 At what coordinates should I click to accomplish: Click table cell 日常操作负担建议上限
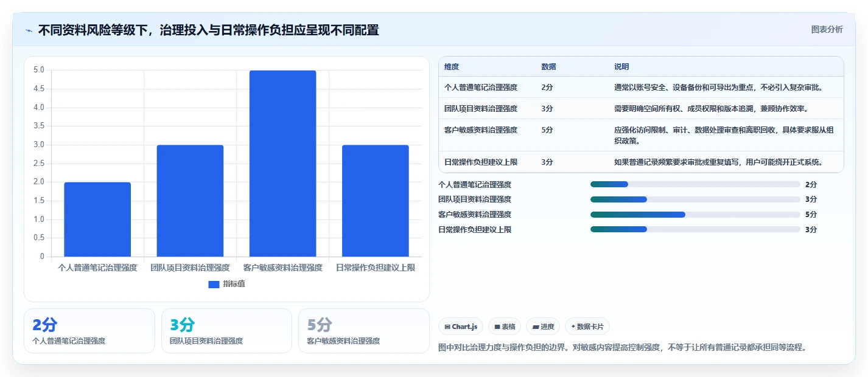click(481, 162)
